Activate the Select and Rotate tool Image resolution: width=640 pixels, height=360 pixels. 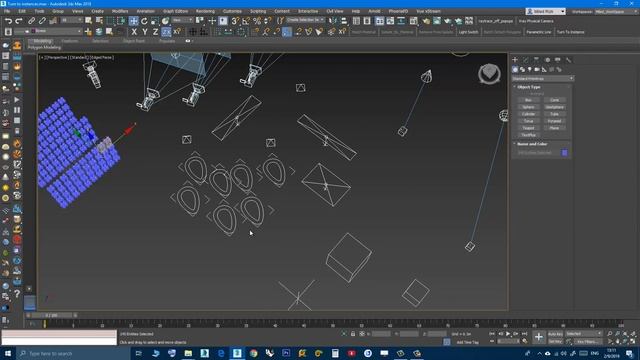tap(144, 21)
